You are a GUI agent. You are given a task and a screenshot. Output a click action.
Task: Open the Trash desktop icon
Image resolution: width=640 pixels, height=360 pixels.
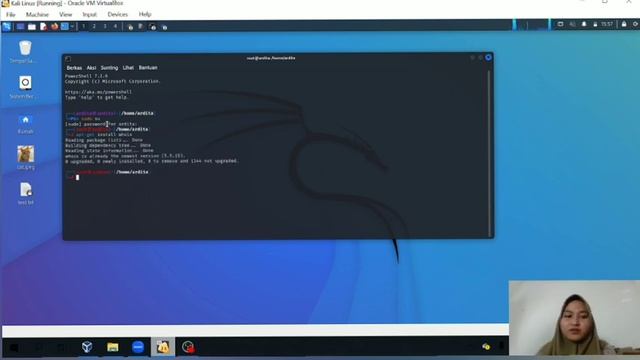pyautogui.click(x=25, y=51)
